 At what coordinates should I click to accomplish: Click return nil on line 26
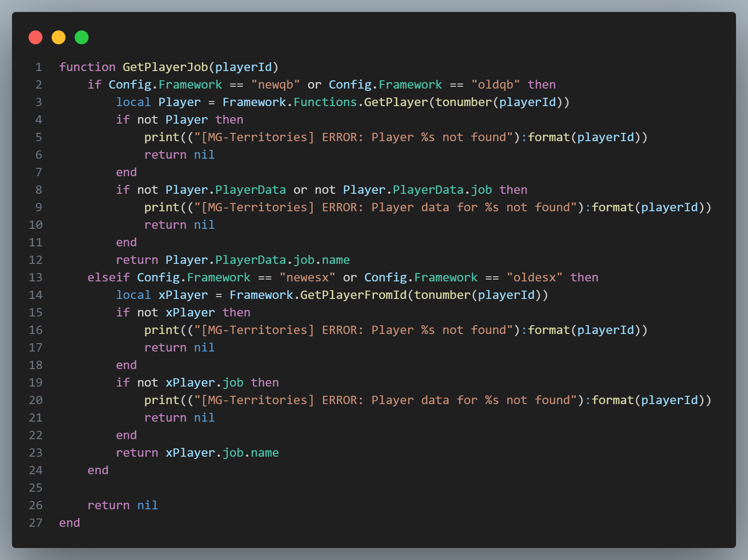(x=123, y=506)
